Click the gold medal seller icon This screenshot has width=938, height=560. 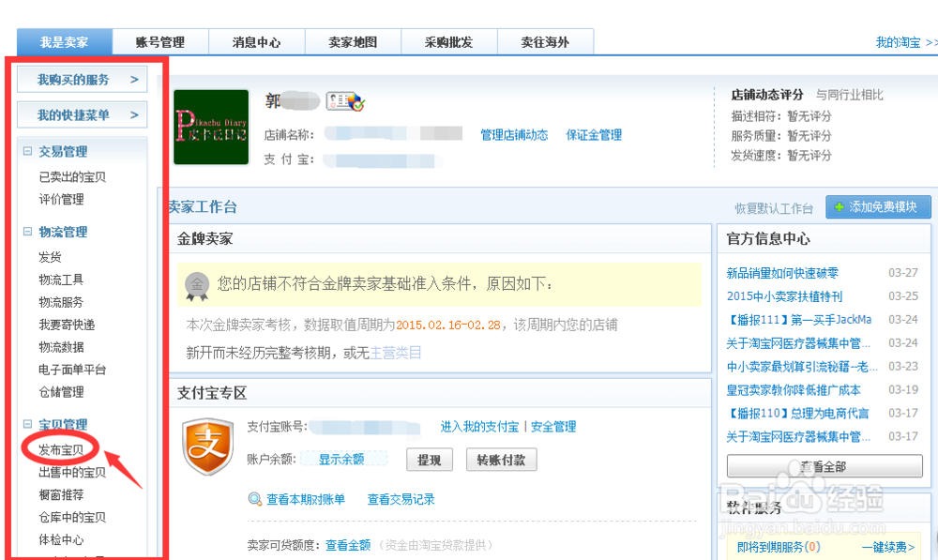tap(197, 286)
